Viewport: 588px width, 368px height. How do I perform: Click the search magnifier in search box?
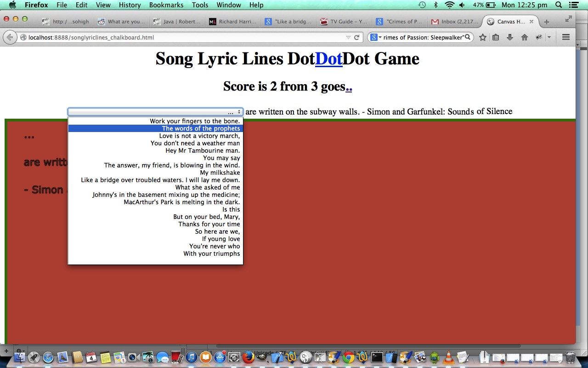coord(468,37)
